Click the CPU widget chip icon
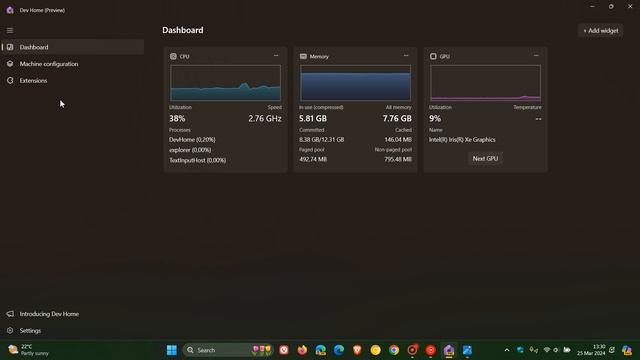 (x=173, y=56)
